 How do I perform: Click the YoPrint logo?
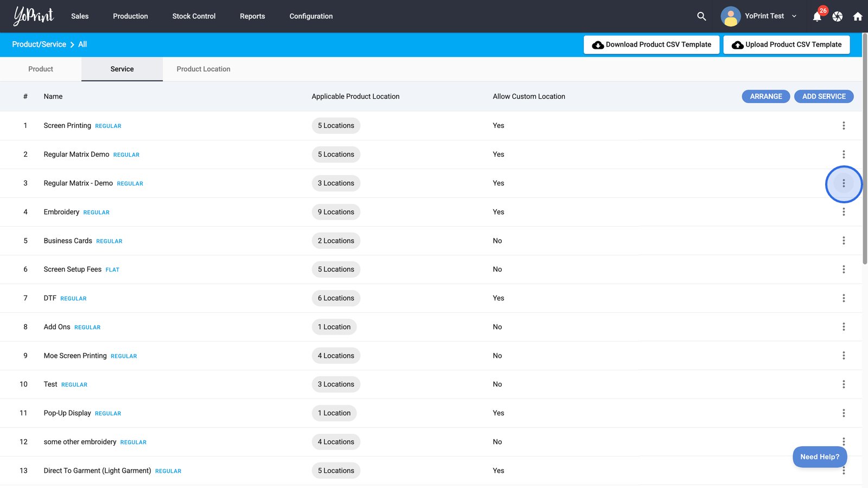[34, 16]
